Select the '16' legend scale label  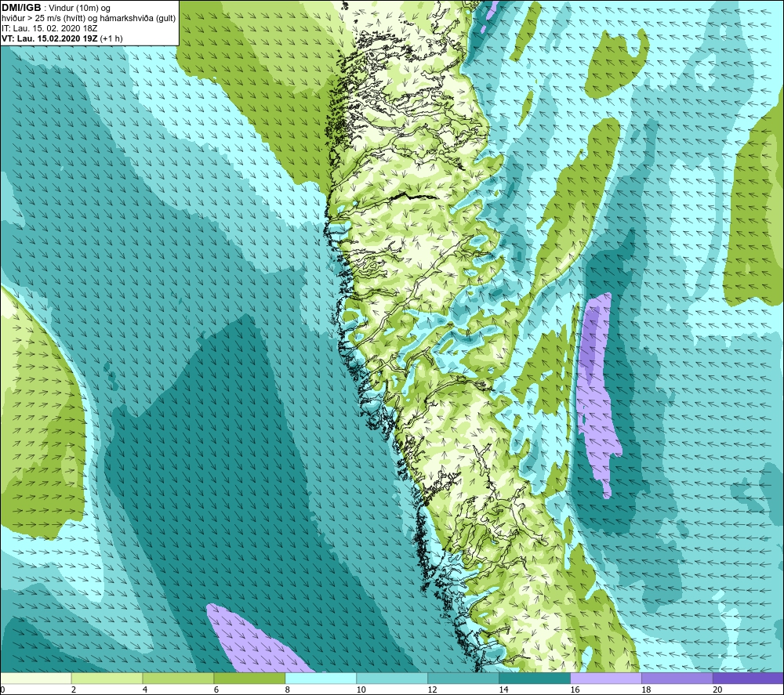coord(575,690)
